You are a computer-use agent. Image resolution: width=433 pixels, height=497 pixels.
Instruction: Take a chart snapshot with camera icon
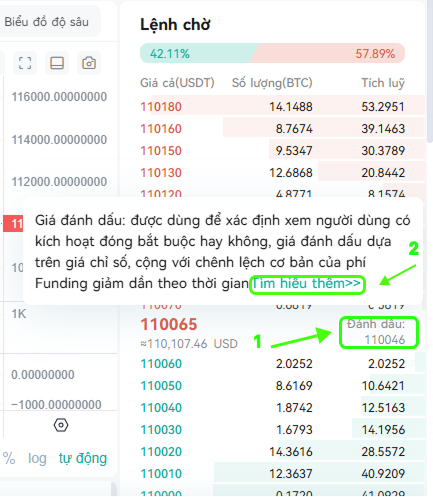click(x=89, y=63)
